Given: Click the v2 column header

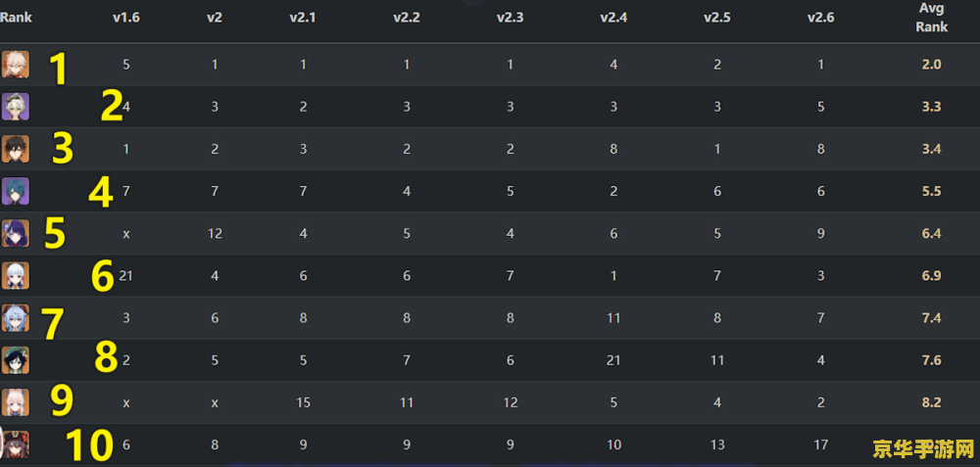Looking at the screenshot, I should [215, 18].
